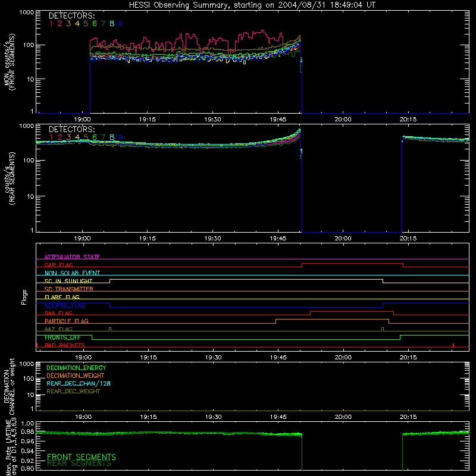Click 19:15 tick label under decimation panel
Viewport: 476px width, 476px height.
tap(148, 417)
